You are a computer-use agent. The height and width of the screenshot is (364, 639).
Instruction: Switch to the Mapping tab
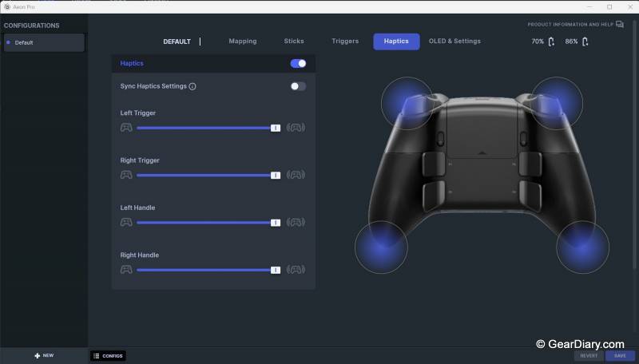click(243, 42)
